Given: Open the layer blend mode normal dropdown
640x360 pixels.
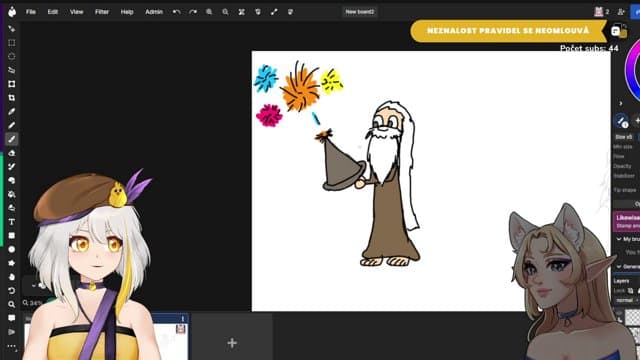Looking at the screenshot, I should 627,300.
